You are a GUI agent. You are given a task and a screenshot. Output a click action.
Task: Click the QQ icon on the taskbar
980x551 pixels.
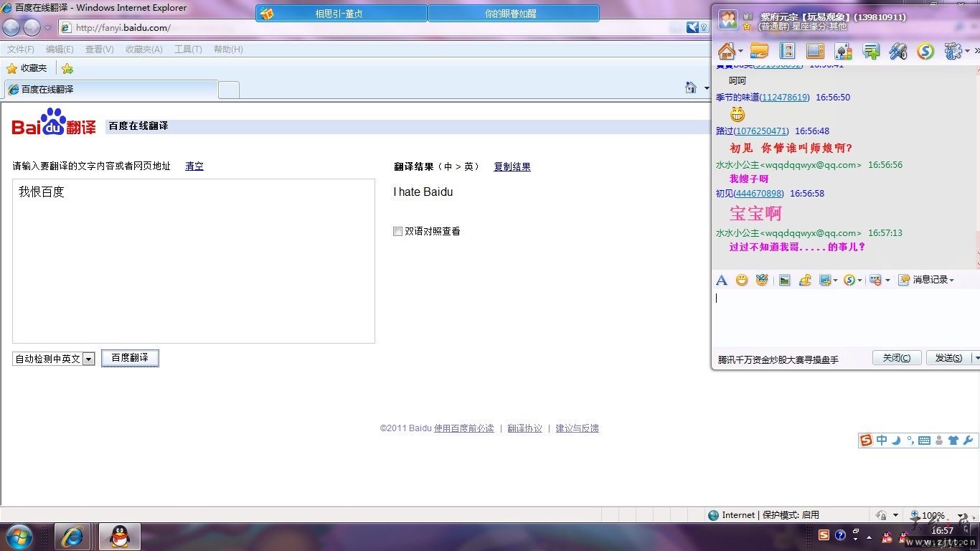coord(119,536)
